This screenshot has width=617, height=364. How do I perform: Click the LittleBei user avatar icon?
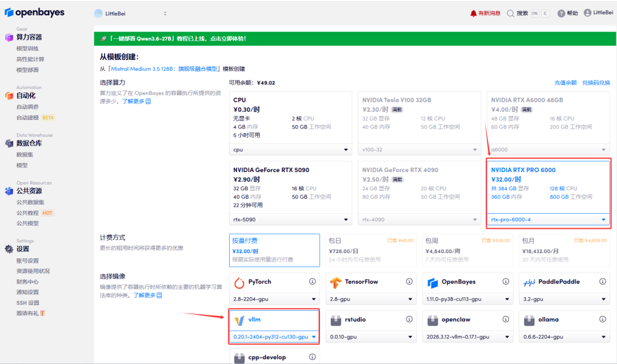[x=587, y=13]
